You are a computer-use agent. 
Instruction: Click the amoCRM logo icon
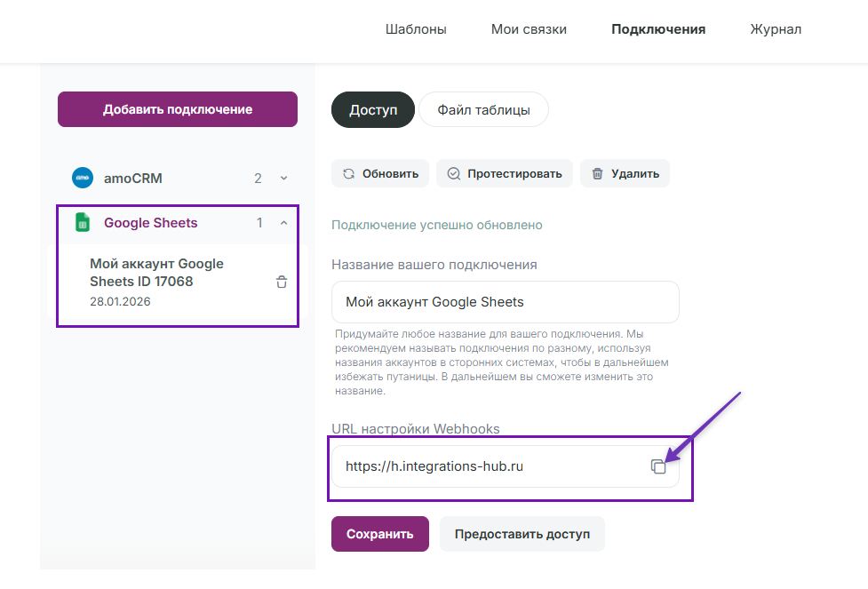tap(83, 178)
